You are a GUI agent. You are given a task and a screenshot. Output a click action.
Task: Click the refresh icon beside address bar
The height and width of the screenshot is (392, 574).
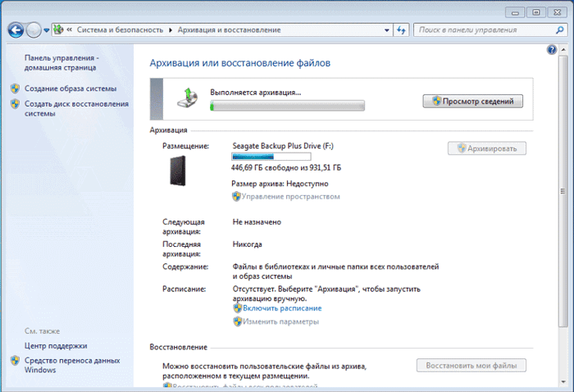click(x=402, y=30)
